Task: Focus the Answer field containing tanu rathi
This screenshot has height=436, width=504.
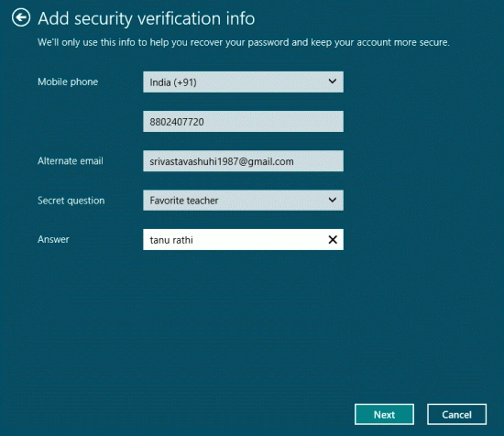Action: point(243,239)
